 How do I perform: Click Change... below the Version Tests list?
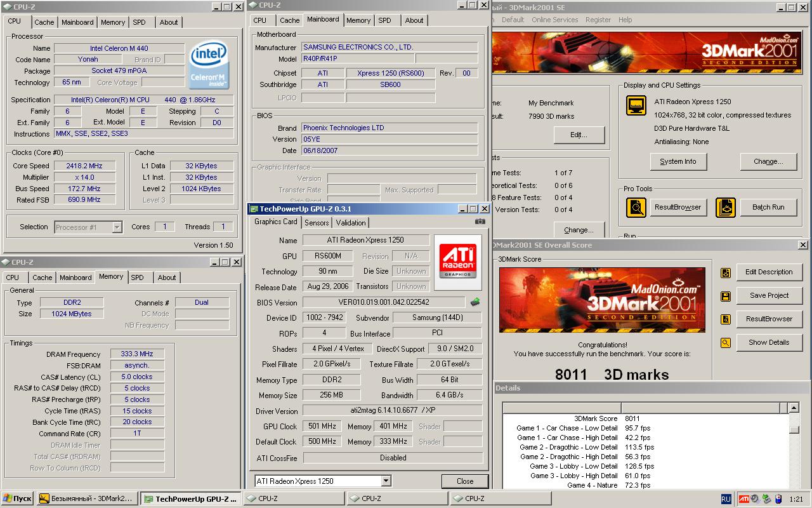click(579, 230)
